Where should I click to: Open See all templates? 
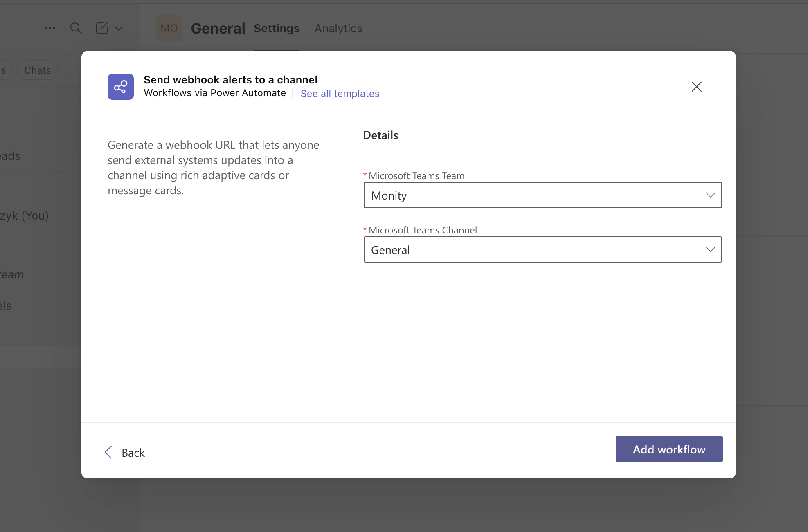click(x=340, y=94)
